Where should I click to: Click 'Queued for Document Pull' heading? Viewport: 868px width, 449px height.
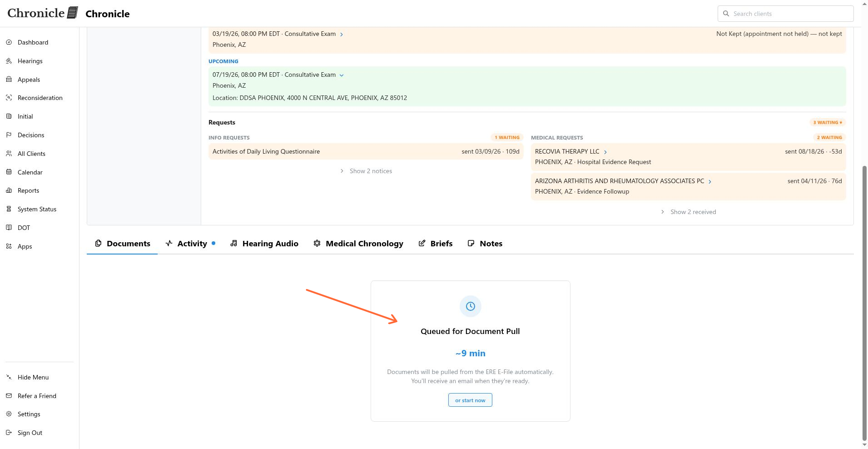[x=470, y=331]
